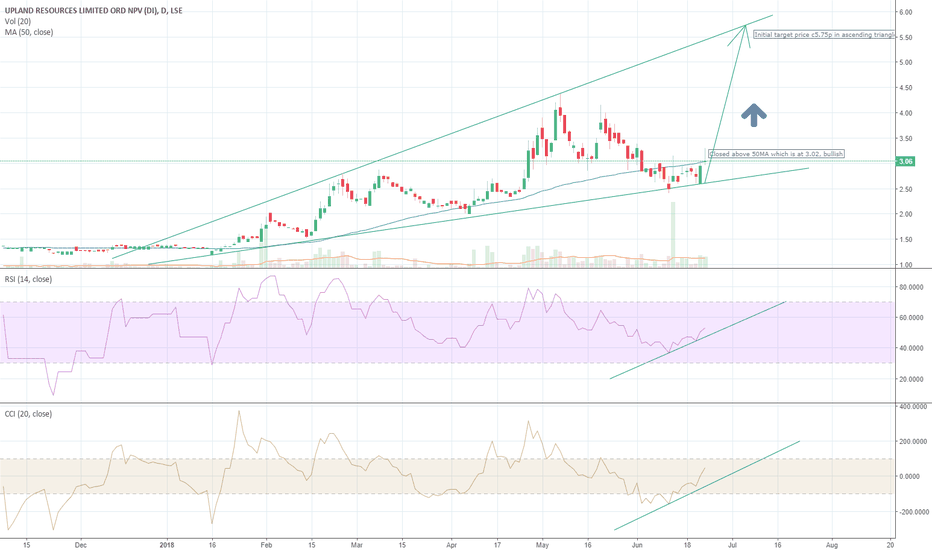The height and width of the screenshot is (550, 932).
Task: Select the 'CCI (20, close)' pane label
Action: [x=28, y=414]
